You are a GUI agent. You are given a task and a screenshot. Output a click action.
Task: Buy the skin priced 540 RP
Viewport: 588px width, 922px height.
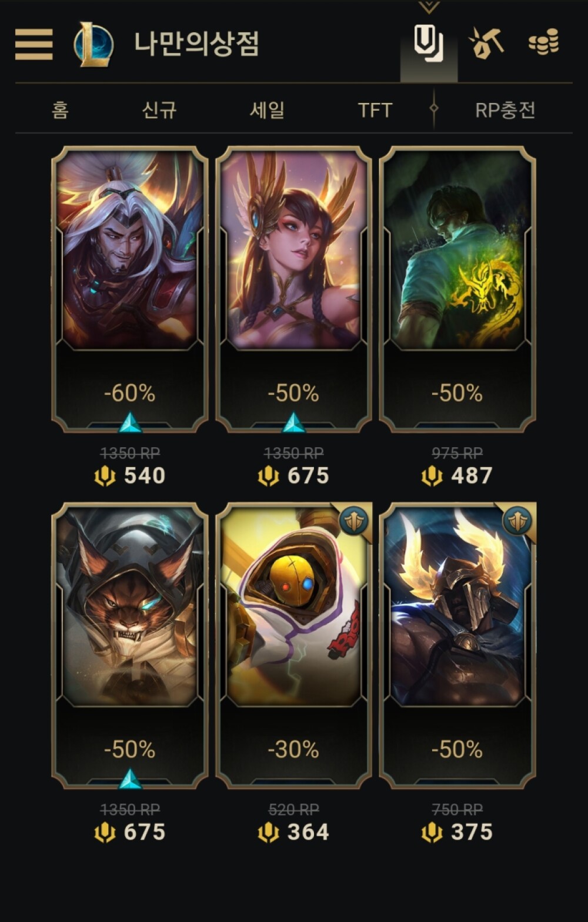click(130, 289)
